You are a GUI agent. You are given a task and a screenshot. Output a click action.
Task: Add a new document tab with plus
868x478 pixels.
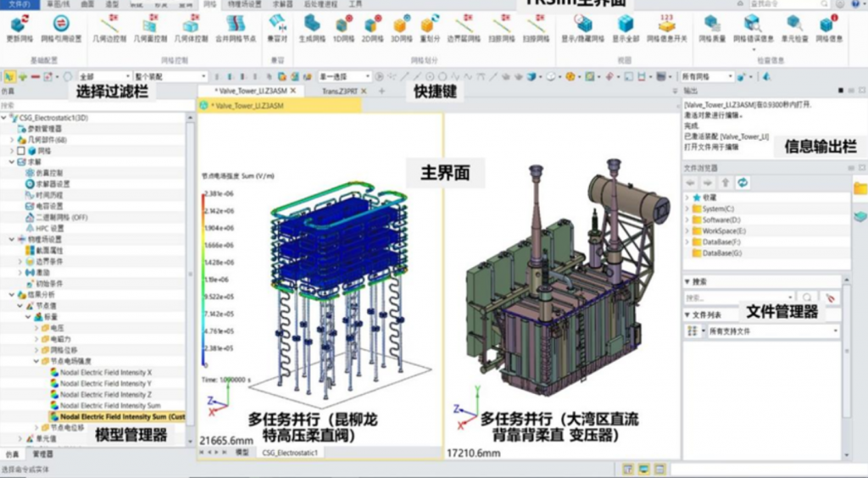click(381, 91)
